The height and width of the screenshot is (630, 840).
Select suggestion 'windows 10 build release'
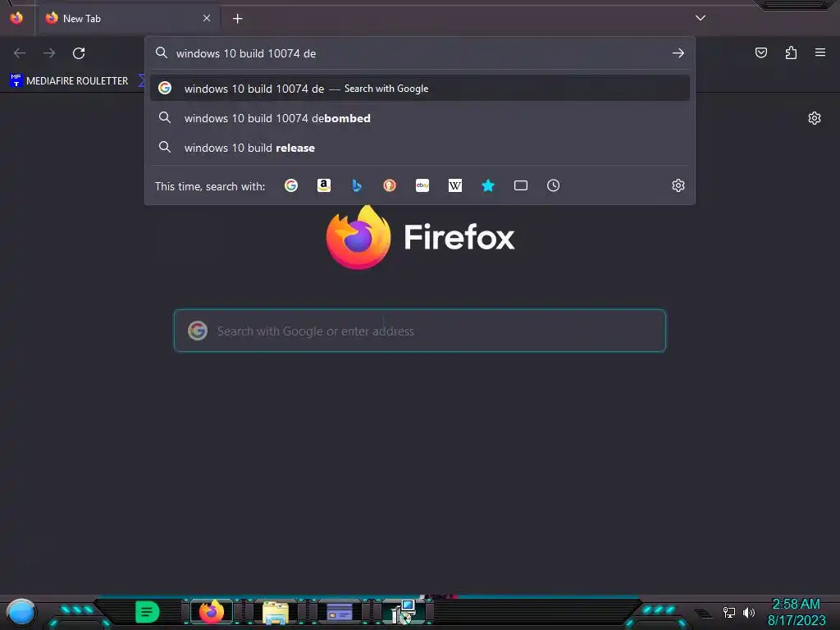(x=419, y=148)
